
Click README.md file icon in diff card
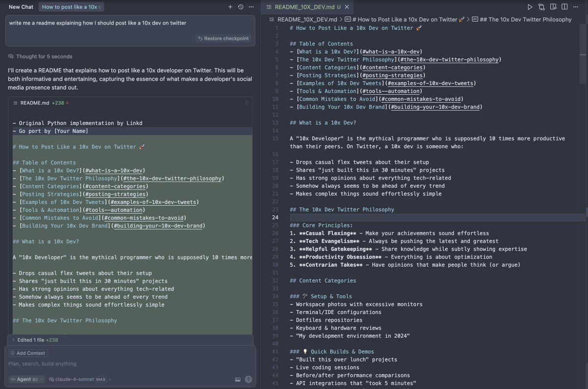pyautogui.click(x=15, y=103)
